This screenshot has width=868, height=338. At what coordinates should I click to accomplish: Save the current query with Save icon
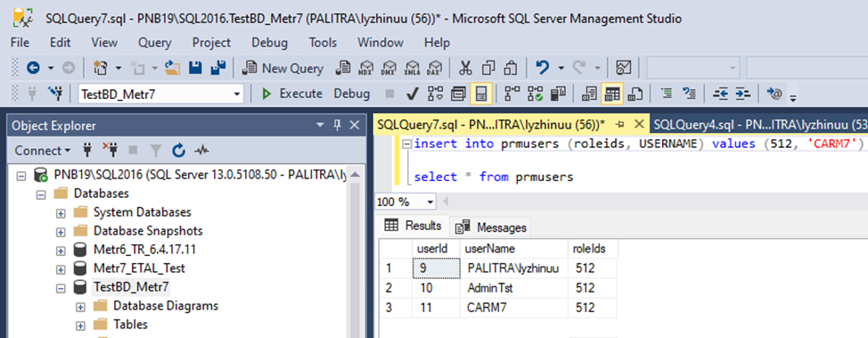point(195,68)
